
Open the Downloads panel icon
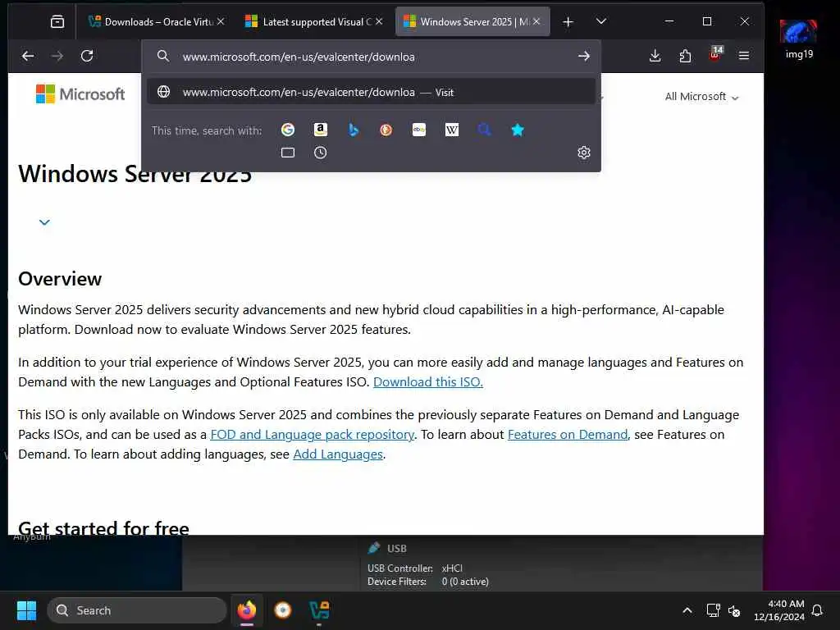coord(655,56)
